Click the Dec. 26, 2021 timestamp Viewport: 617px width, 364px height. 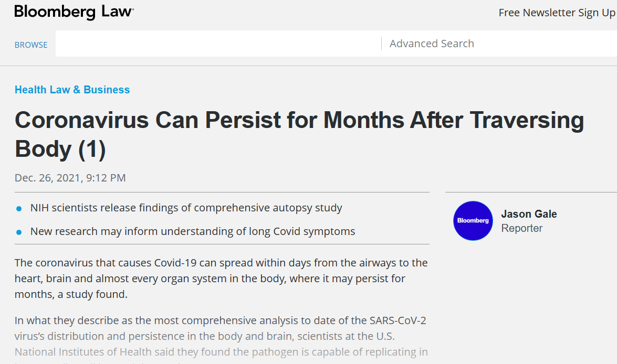pyautogui.click(x=70, y=178)
